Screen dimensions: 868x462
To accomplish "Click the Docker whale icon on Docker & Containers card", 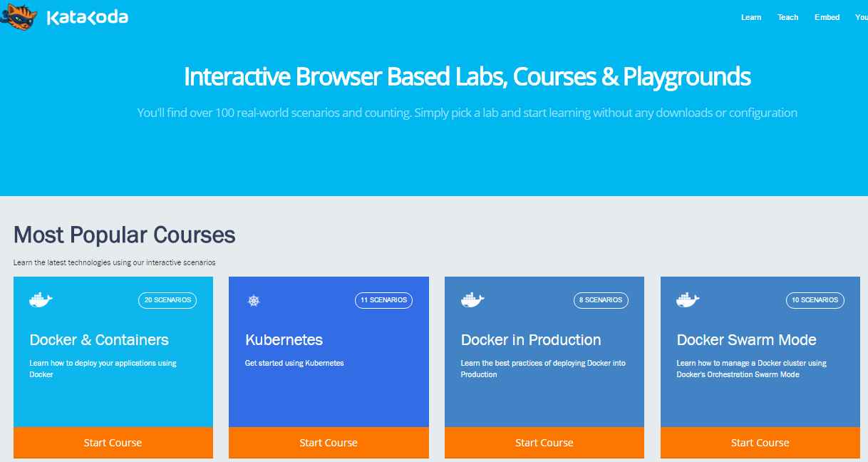I will 41,299.
